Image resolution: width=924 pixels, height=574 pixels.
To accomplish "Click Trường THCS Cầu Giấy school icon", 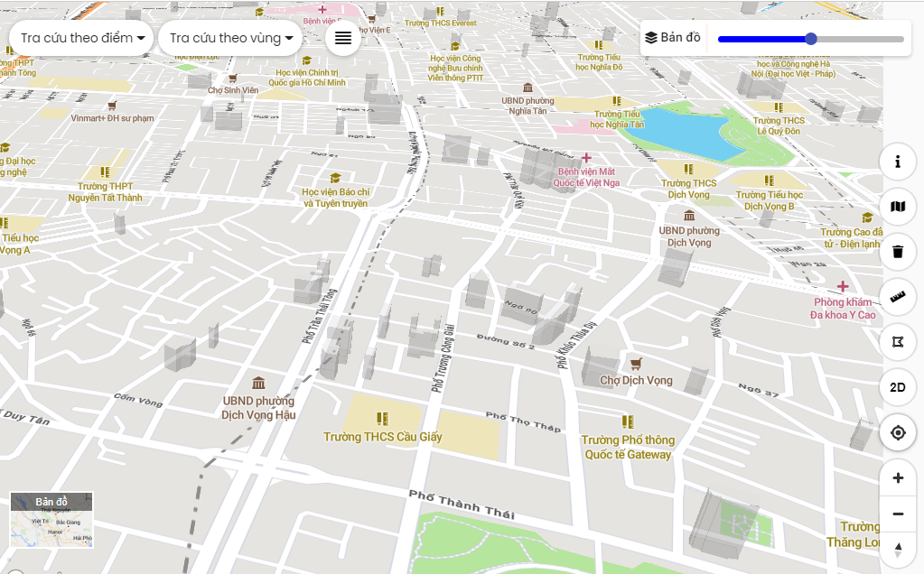I will click(382, 419).
